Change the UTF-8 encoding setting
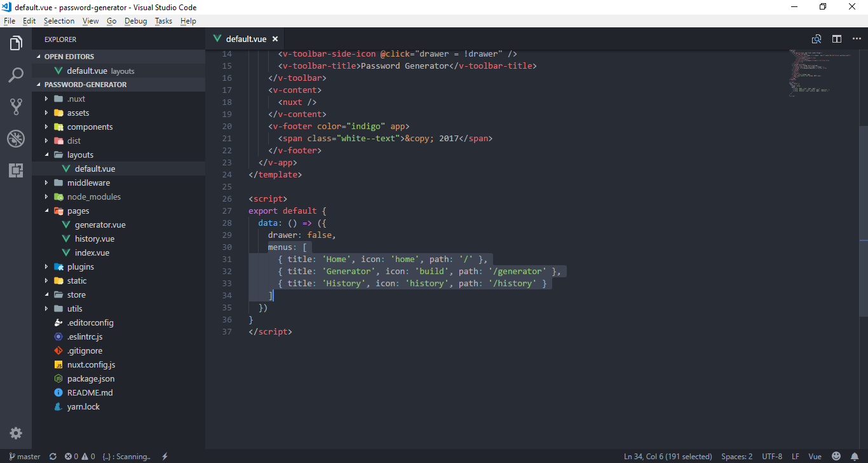 coord(772,456)
